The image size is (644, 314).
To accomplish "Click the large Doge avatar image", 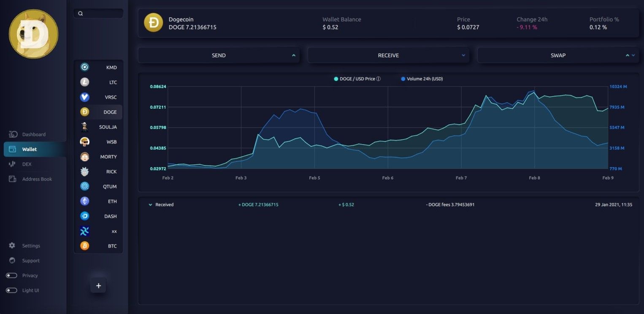I will coord(34,34).
